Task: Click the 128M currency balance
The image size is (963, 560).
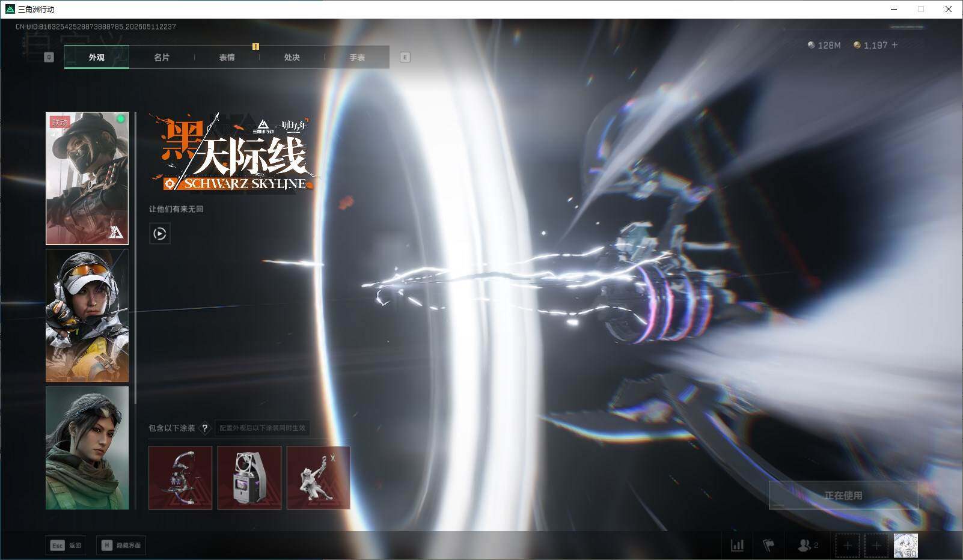Action: [x=824, y=45]
